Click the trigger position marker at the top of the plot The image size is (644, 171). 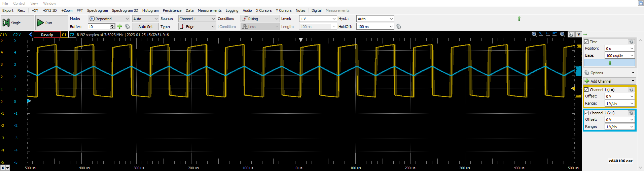301,40
